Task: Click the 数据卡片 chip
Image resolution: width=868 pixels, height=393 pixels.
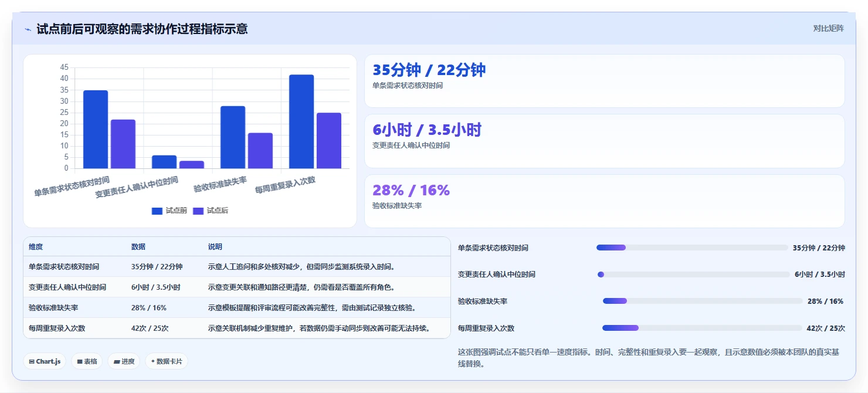Action: pos(167,361)
